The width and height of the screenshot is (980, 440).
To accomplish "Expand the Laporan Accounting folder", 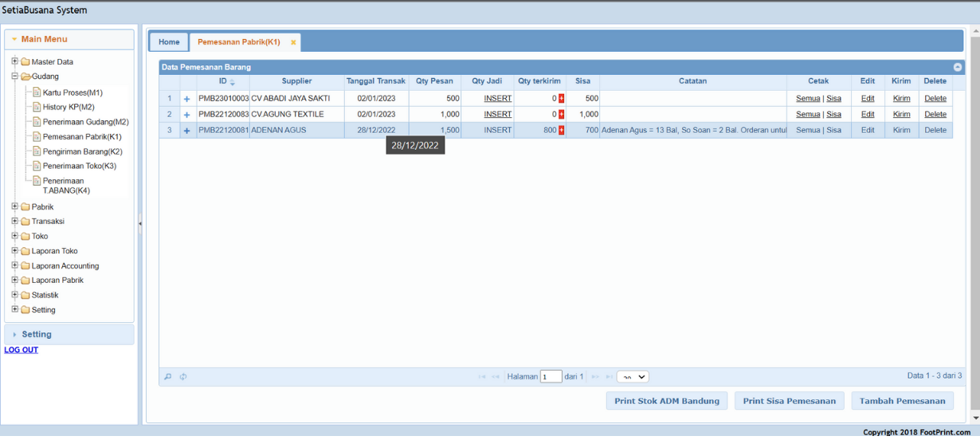I will (x=15, y=265).
